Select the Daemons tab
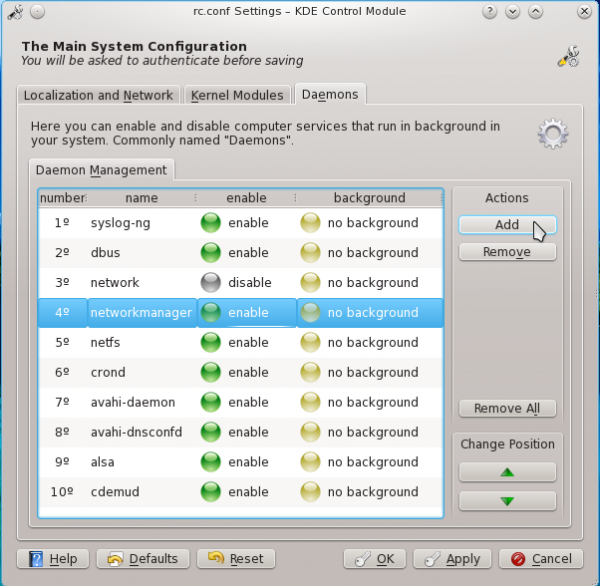Viewport: 600px width, 586px height. 330,94
